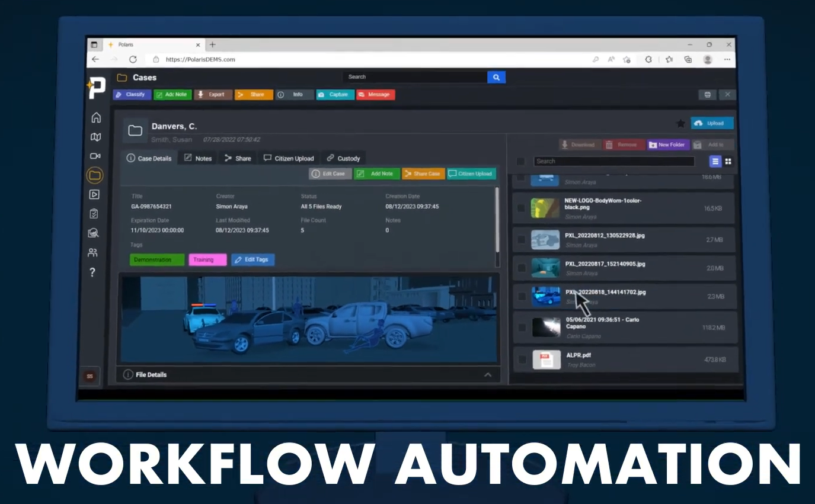
Task: Mark the case as favorite with the star
Action: pos(681,123)
